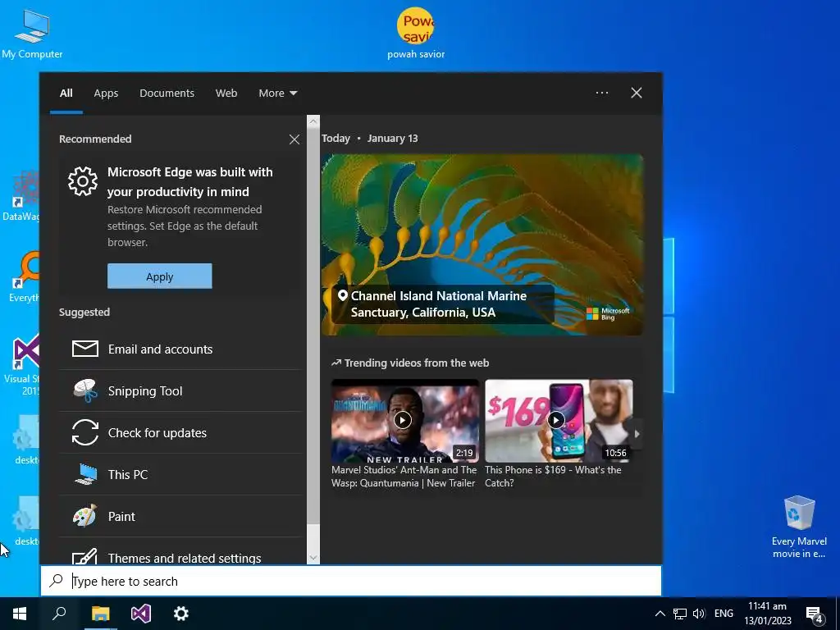
Task: Click the Snipping Tool scissors icon
Action: (85, 390)
